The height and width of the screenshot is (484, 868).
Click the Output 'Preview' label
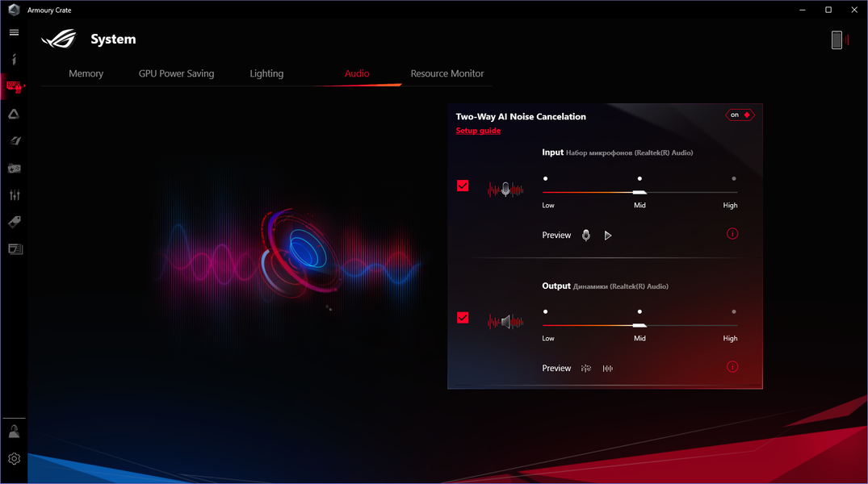pos(556,369)
